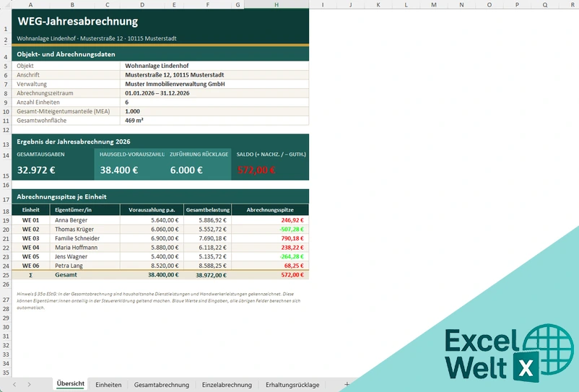The height and width of the screenshot is (392, 579).
Task: Add a new sheet with plus icon
Action: pos(347,384)
